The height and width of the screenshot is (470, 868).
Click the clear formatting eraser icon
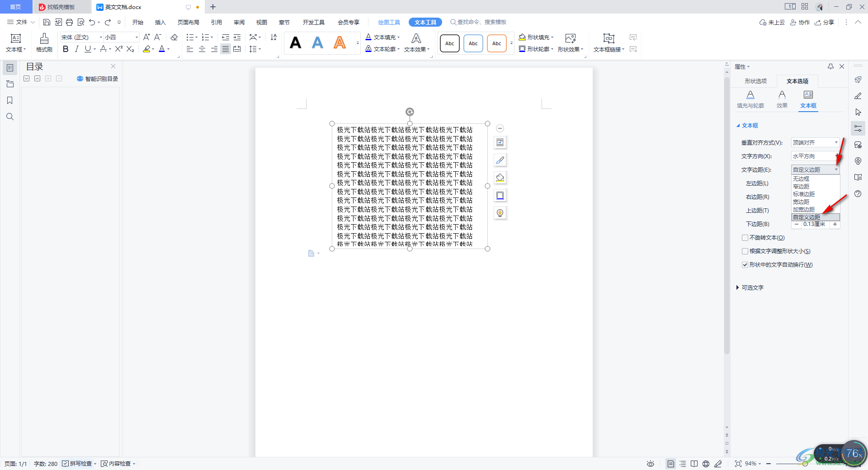174,37
